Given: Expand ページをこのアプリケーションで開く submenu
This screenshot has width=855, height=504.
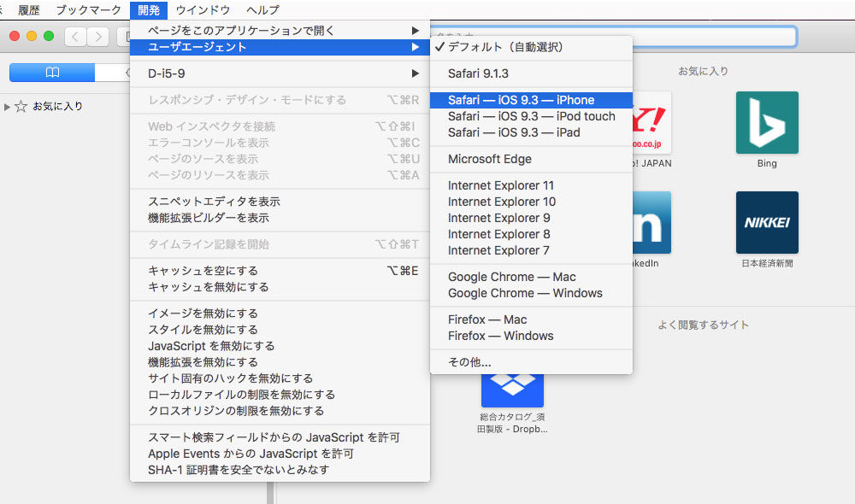Looking at the screenshot, I should coord(280,31).
